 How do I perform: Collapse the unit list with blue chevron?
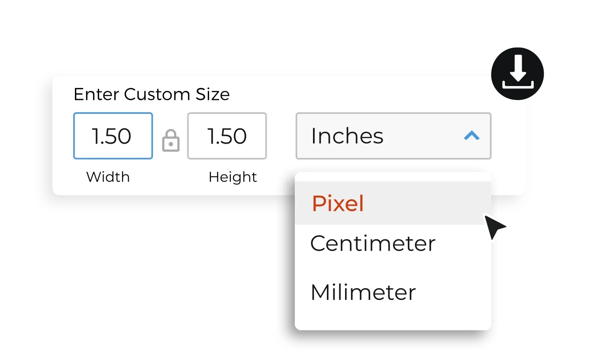[x=471, y=136]
